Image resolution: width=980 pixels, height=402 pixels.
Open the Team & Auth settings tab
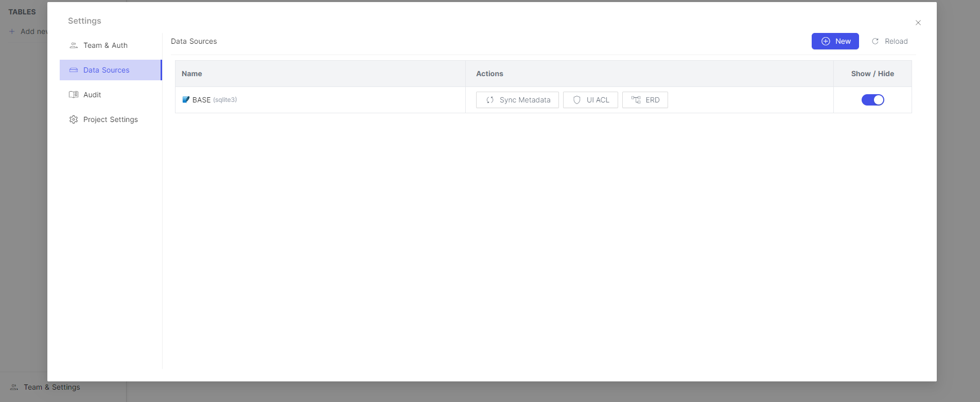point(110,45)
